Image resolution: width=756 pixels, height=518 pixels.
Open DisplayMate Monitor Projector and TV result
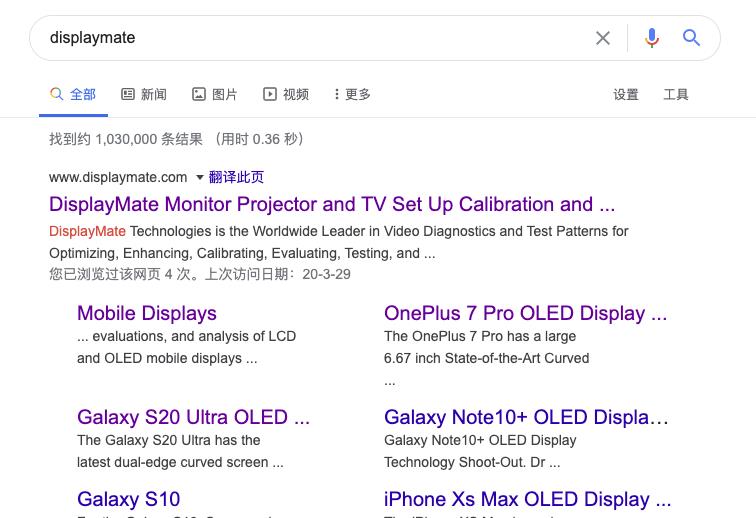coord(332,204)
